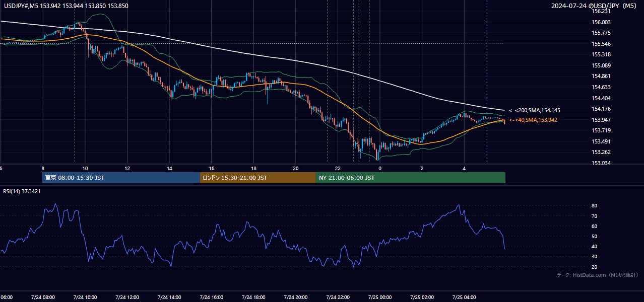Click the 155.089 price axis value
The height and width of the screenshot is (302, 644).
coord(601,65)
